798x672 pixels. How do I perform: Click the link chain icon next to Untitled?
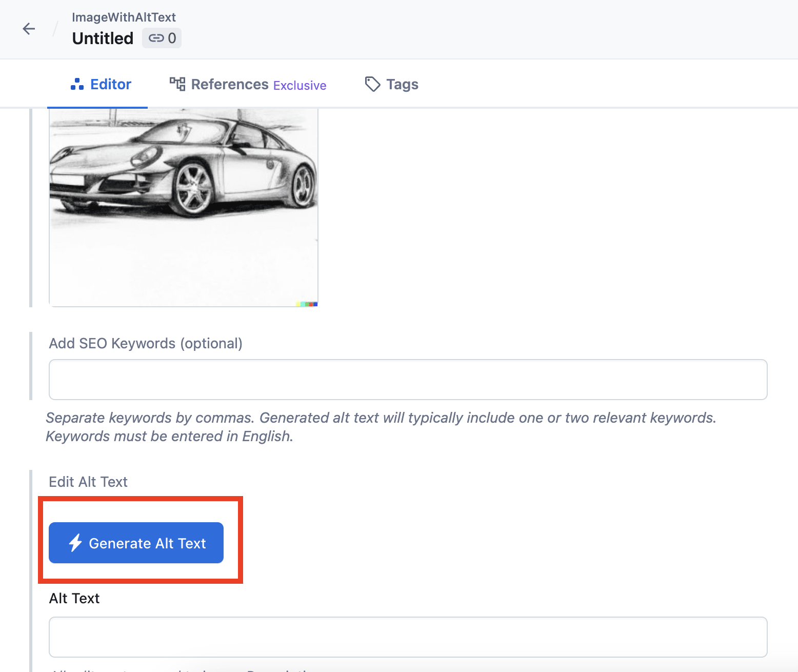(156, 38)
